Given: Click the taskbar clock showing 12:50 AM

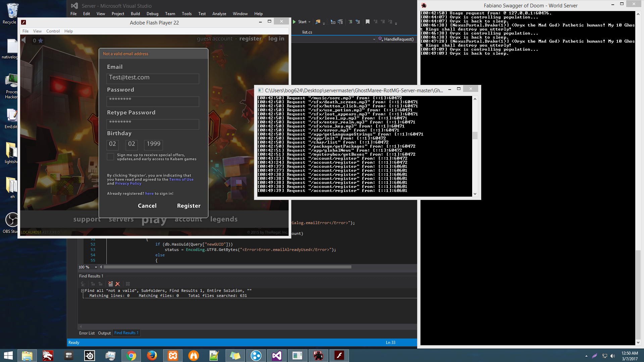Looking at the screenshot, I should pyautogui.click(x=630, y=356).
